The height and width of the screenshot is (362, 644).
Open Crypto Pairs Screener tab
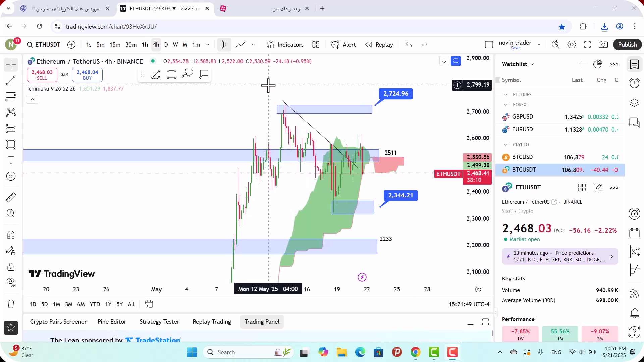(x=58, y=322)
